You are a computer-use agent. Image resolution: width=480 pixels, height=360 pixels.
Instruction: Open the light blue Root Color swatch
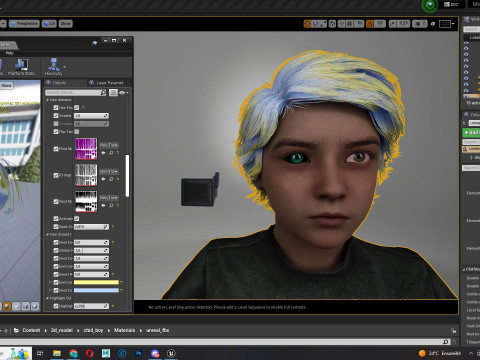96,290
